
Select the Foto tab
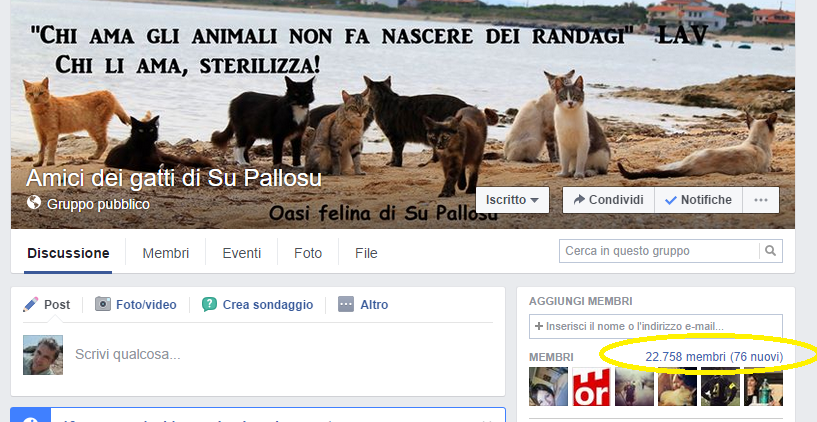(308, 253)
